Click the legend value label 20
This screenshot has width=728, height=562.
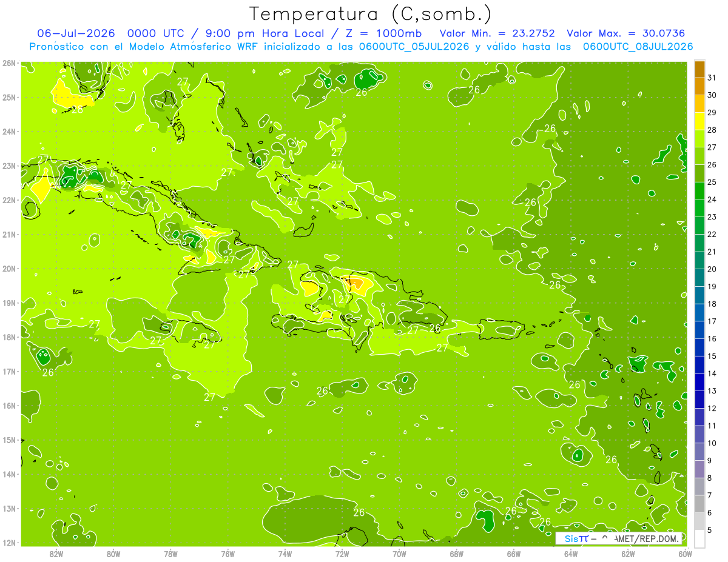[712, 269]
